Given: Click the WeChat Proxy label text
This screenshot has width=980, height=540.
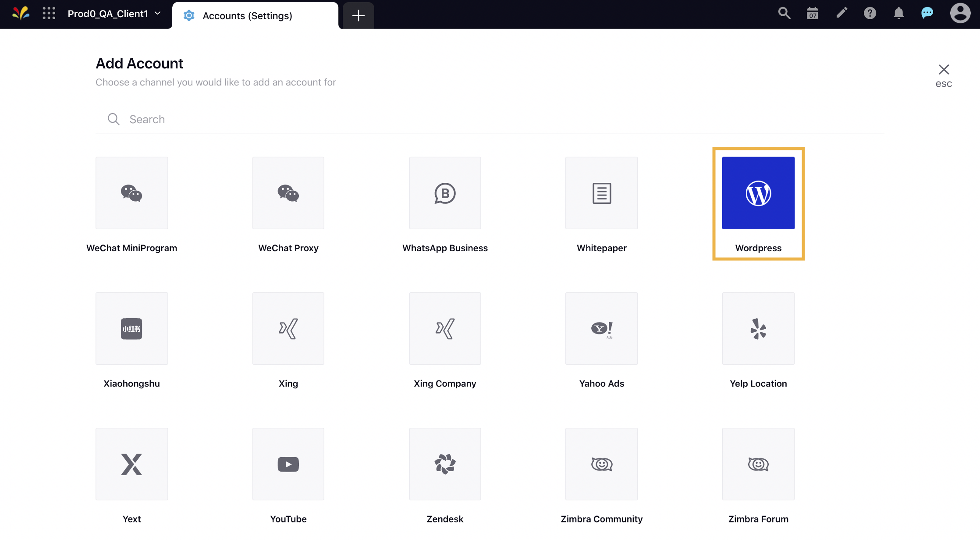Looking at the screenshot, I should point(288,248).
